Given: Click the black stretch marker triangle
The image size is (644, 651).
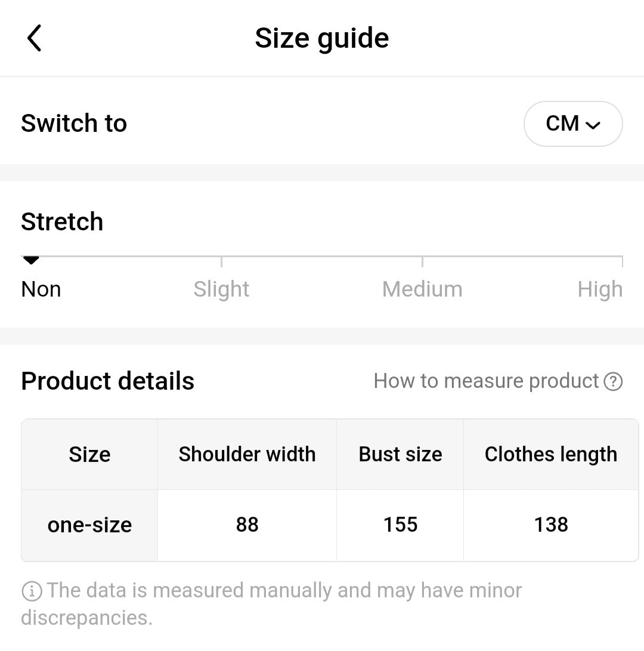Looking at the screenshot, I should (30, 260).
